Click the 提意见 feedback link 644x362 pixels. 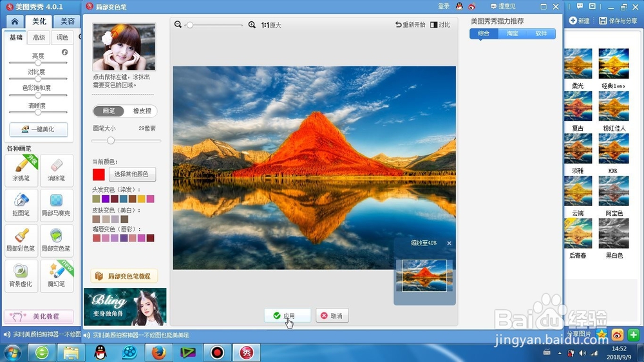[x=503, y=6]
